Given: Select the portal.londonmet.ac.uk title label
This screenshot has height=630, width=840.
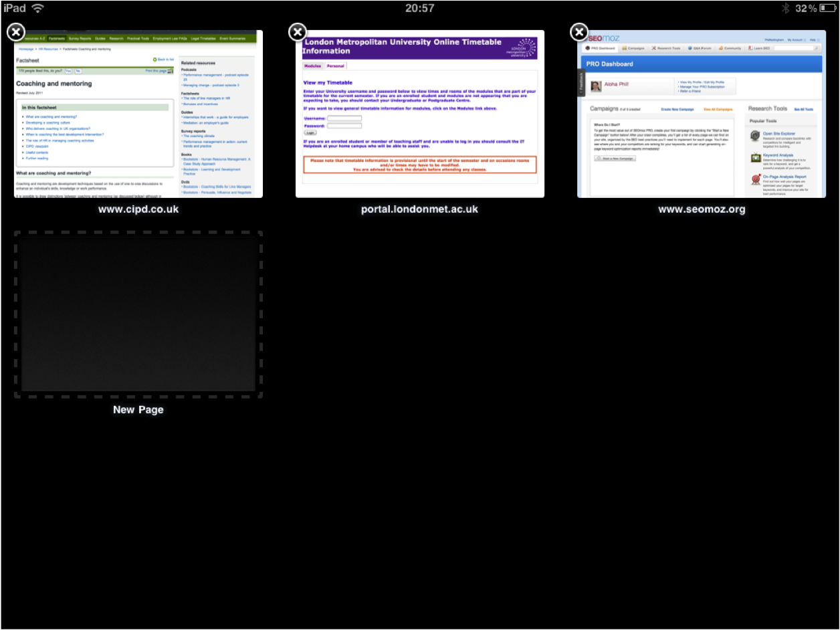Looking at the screenshot, I should coord(419,209).
